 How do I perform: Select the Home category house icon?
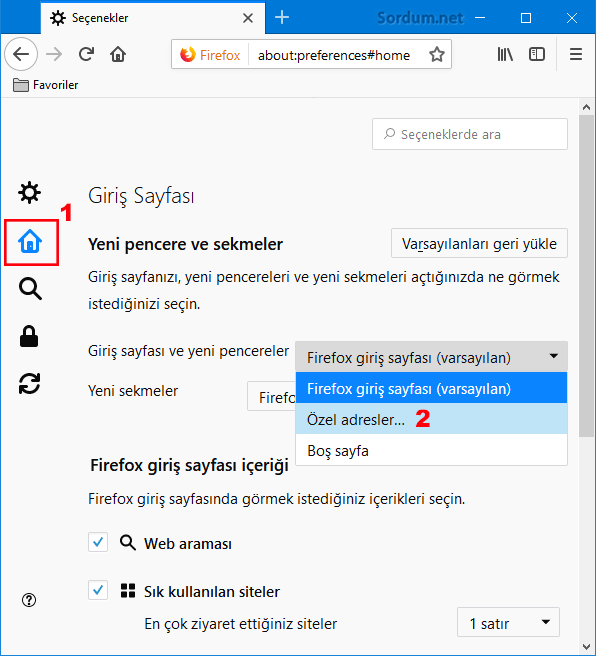click(x=30, y=242)
